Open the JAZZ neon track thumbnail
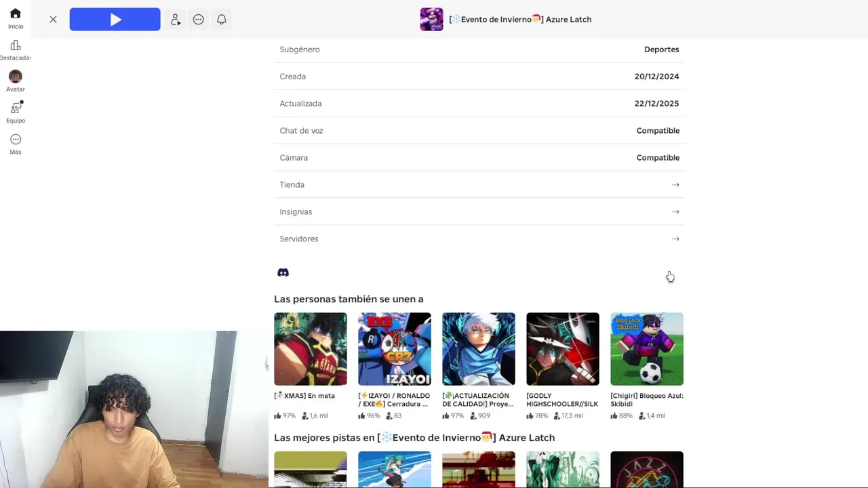The height and width of the screenshot is (488, 868). click(647, 470)
